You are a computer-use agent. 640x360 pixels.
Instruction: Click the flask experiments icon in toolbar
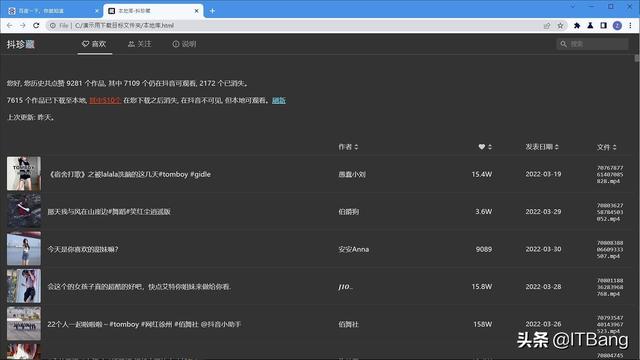pyautogui.click(x=590, y=25)
